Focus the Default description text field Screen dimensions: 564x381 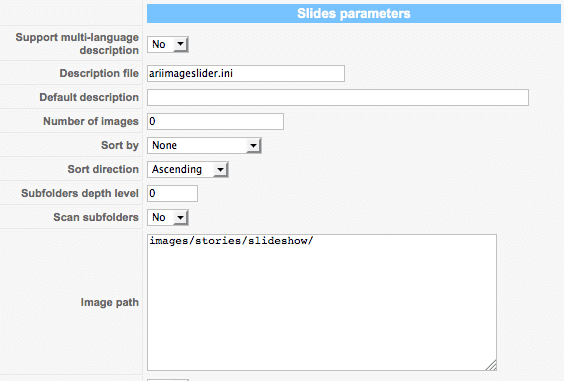338,97
